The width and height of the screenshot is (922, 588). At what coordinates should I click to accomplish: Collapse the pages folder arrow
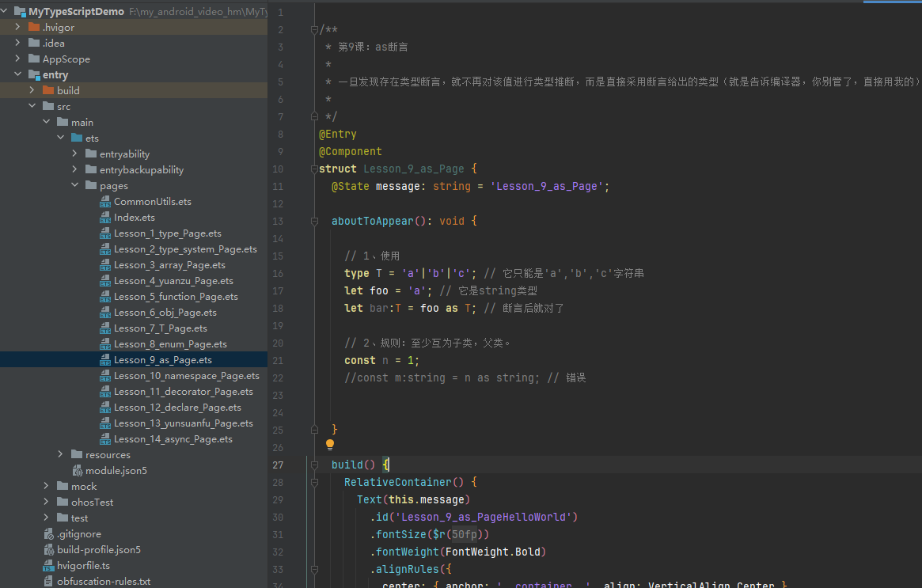point(74,185)
